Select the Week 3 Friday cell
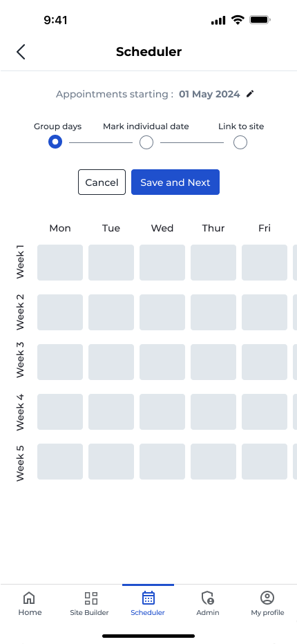297x644 pixels. (x=265, y=362)
